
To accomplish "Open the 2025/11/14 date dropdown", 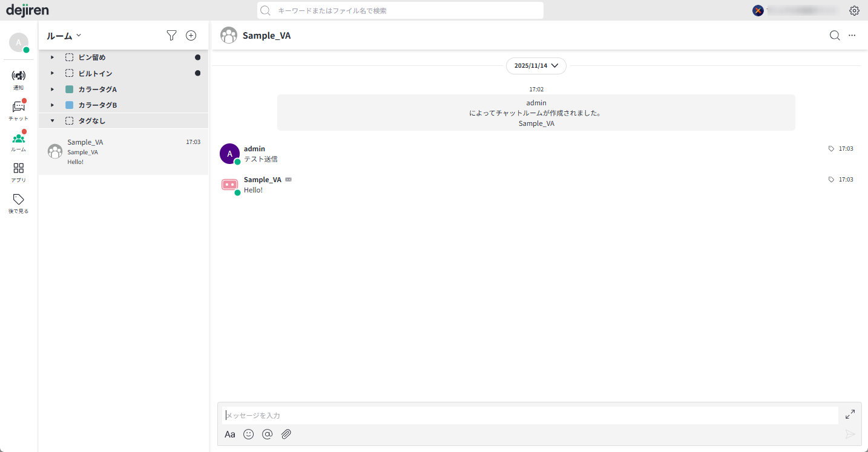I will (536, 65).
